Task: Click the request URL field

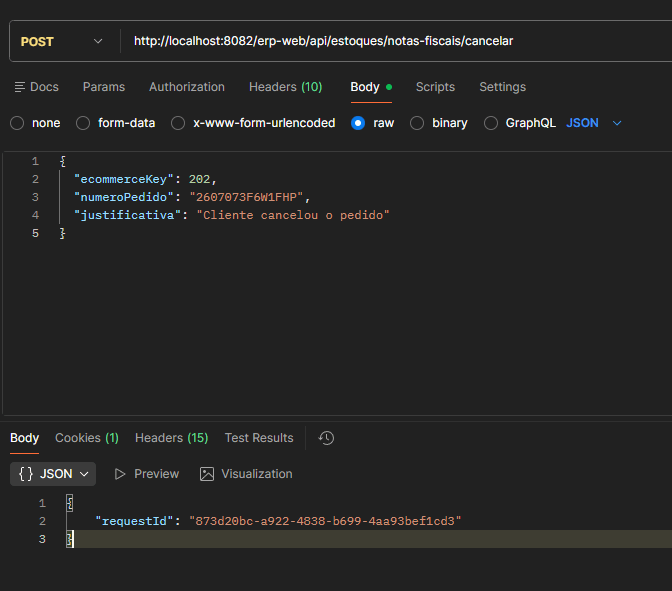Action: (x=394, y=41)
